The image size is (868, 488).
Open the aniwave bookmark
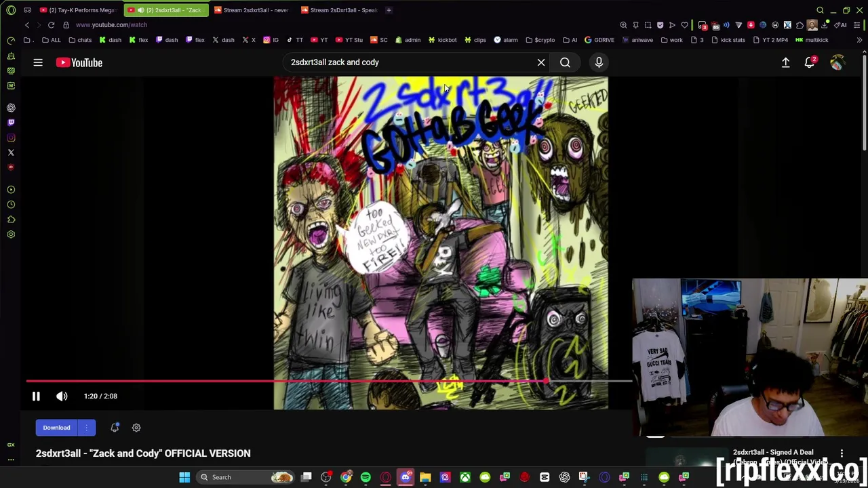click(637, 40)
